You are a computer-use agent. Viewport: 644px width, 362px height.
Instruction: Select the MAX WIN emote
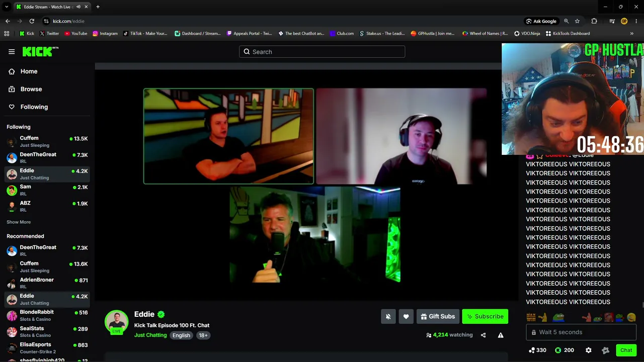click(x=530, y=318)
